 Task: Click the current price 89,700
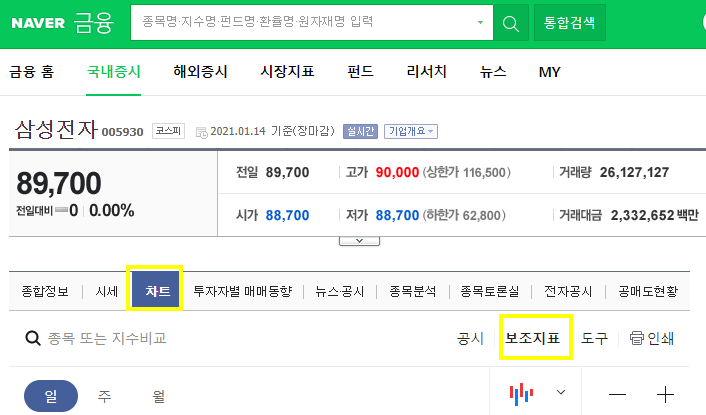(59, 184)
